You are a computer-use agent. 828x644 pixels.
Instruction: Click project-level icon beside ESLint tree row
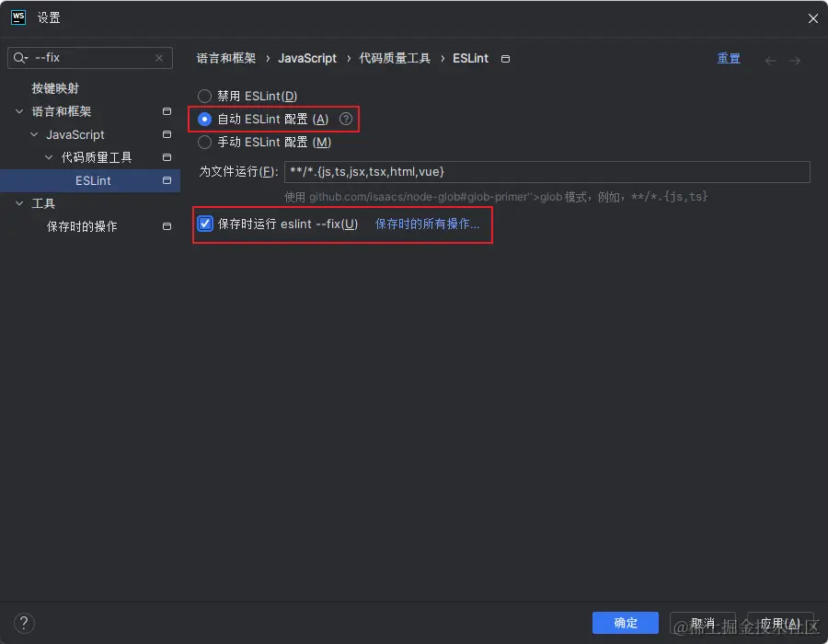pyautogui.click(x=167, y=180)
